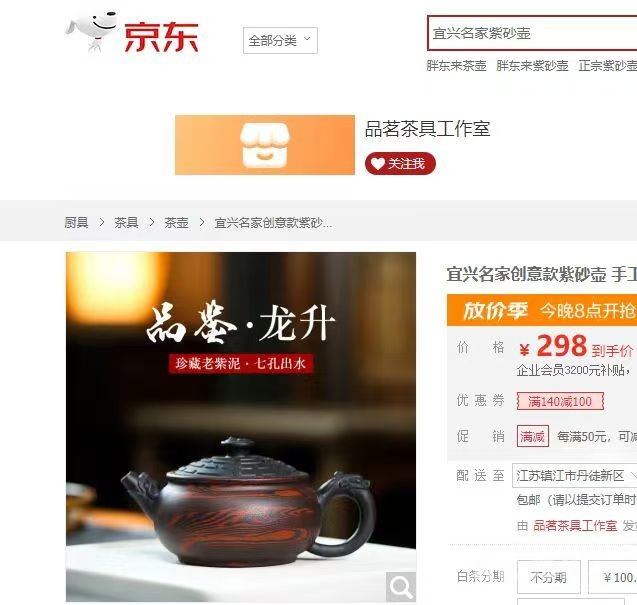Click the orange shop storefront icon

point(265,145)
